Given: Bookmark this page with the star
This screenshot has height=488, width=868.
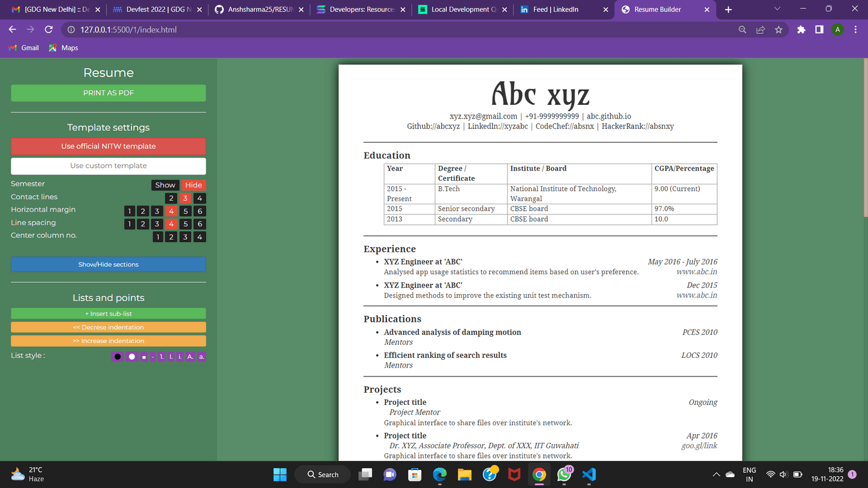Looking at the screenshot, I should tap(779, 30).
